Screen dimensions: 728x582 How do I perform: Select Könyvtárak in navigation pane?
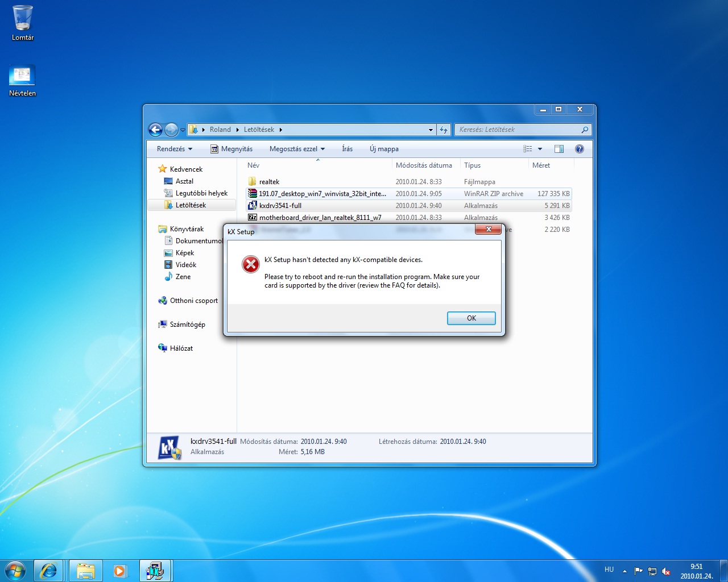[181, 229]
